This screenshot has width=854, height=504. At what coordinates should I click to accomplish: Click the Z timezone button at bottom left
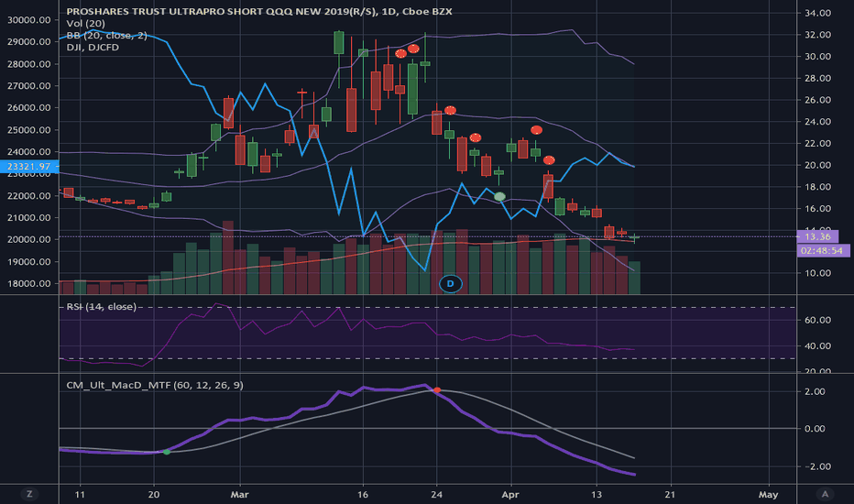pyautogui.click(x=29, y=494)
